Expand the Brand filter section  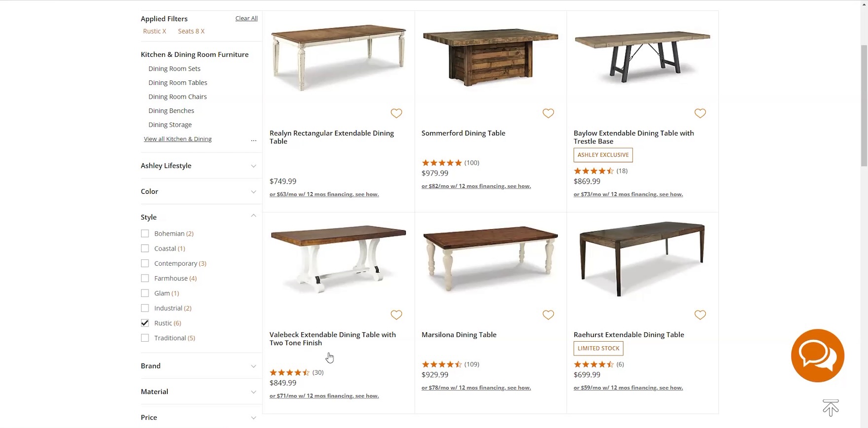(199, 366)
